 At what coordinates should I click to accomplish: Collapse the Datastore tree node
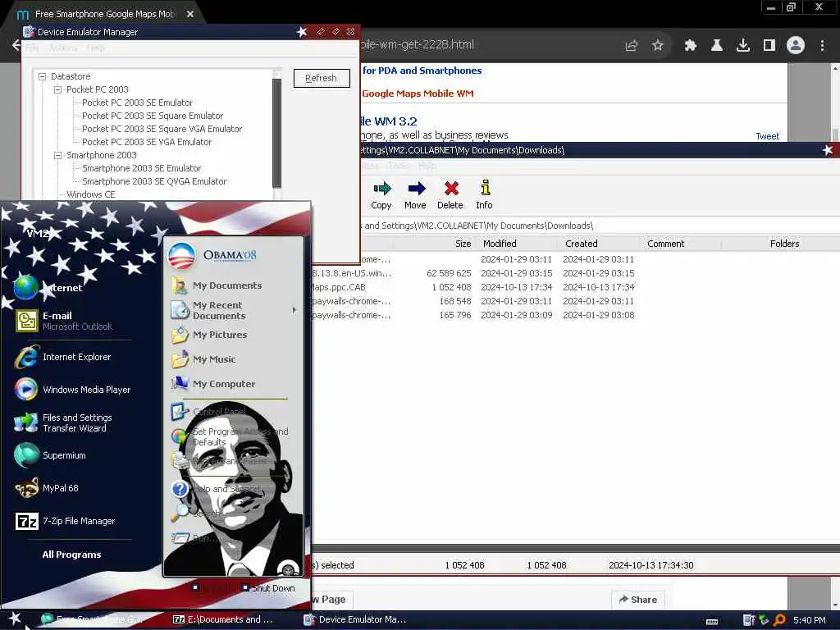43,76
